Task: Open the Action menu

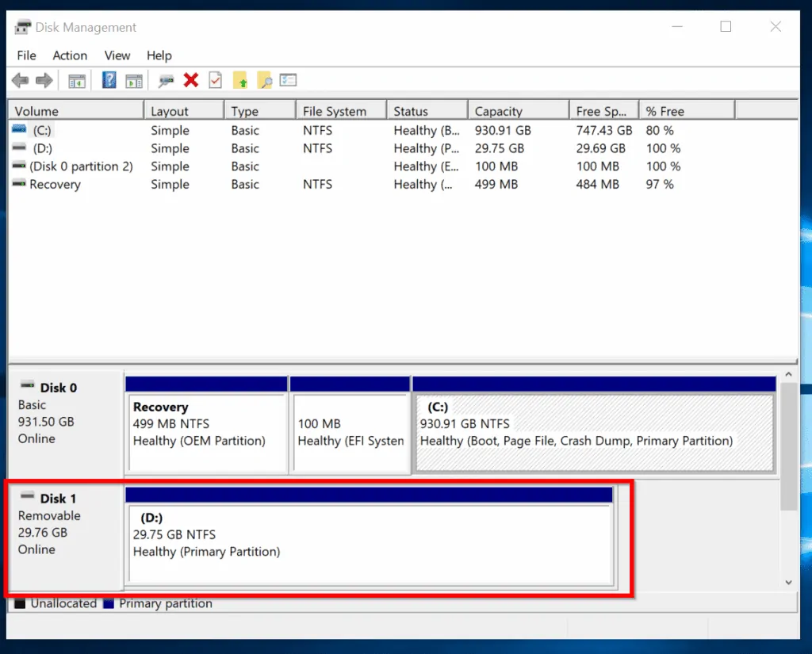Action: coord(70,55)
